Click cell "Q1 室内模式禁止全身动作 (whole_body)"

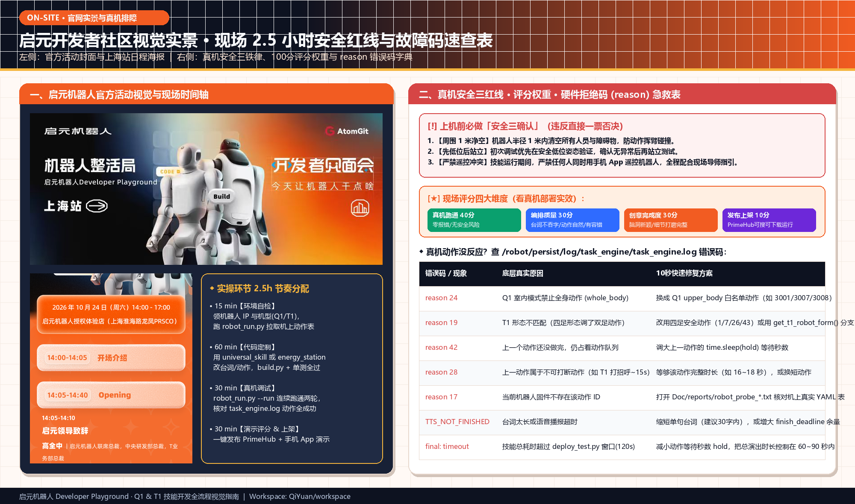[565, 298]
